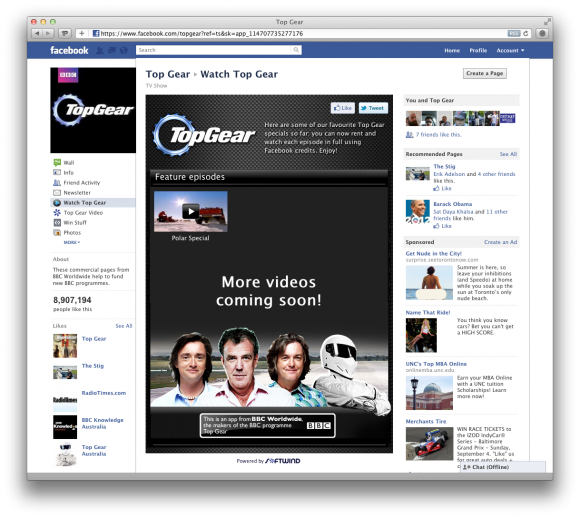Open UNC's Top MBA Online ad
Image resolution: width=580 pixels, height=518 pixels.
(x=436, y=364)
